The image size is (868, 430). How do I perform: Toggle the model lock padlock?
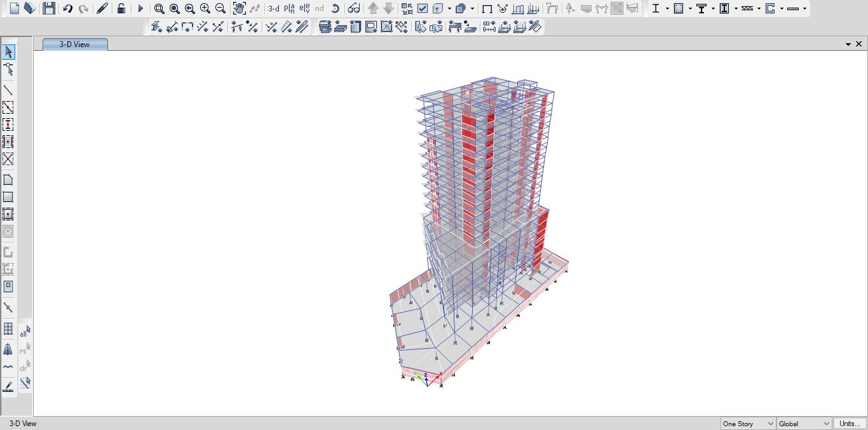coord(121,8)
